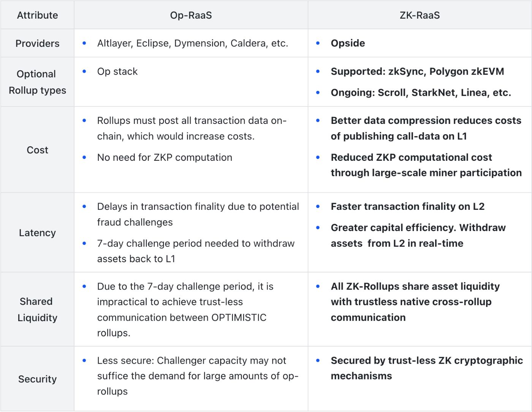Select the Providers row label

(37, 43)
